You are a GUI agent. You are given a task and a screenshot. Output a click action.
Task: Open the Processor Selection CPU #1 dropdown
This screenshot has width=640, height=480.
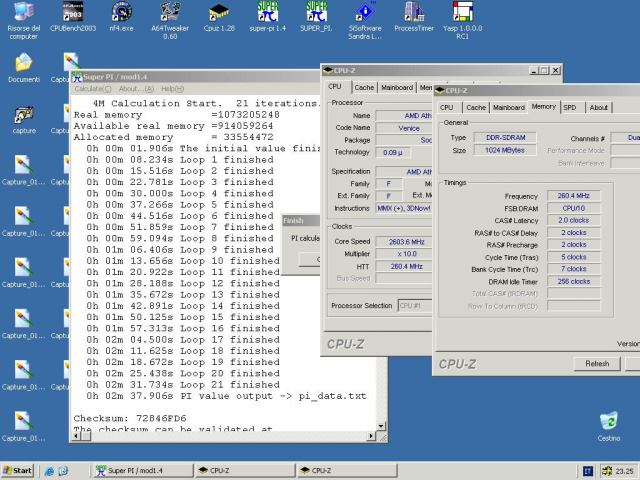[415, 306]
